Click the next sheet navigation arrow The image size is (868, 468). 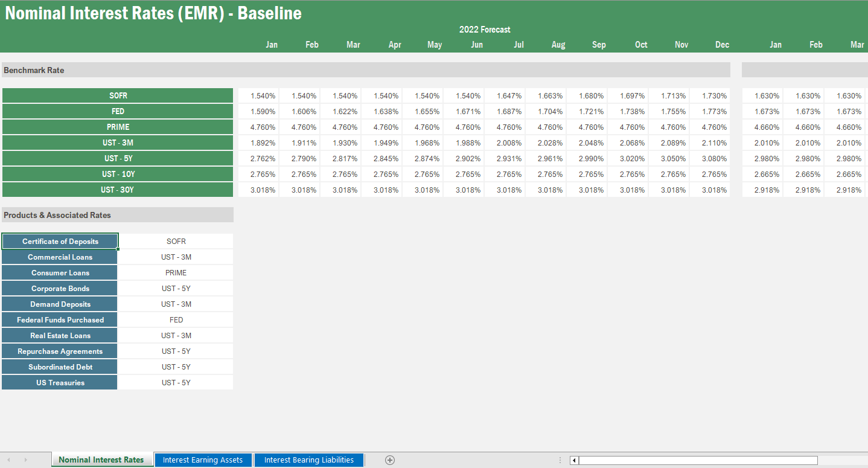point(25,460)
